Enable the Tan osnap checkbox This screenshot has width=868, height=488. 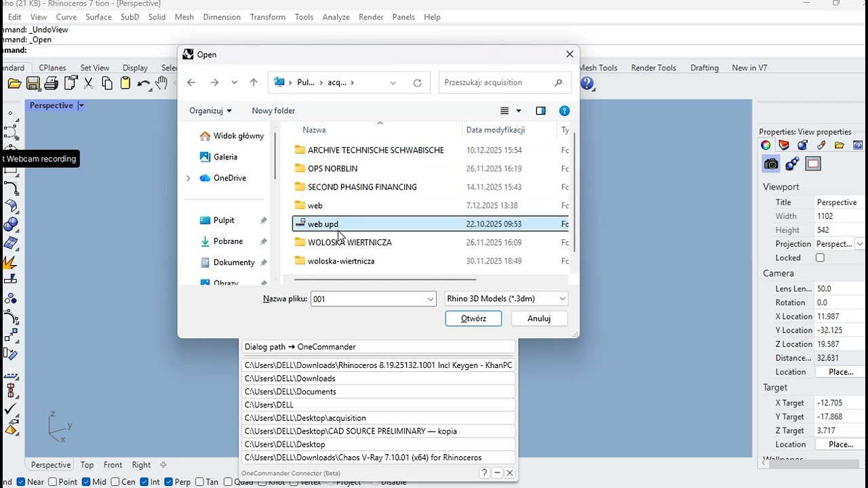pos(199,482)
